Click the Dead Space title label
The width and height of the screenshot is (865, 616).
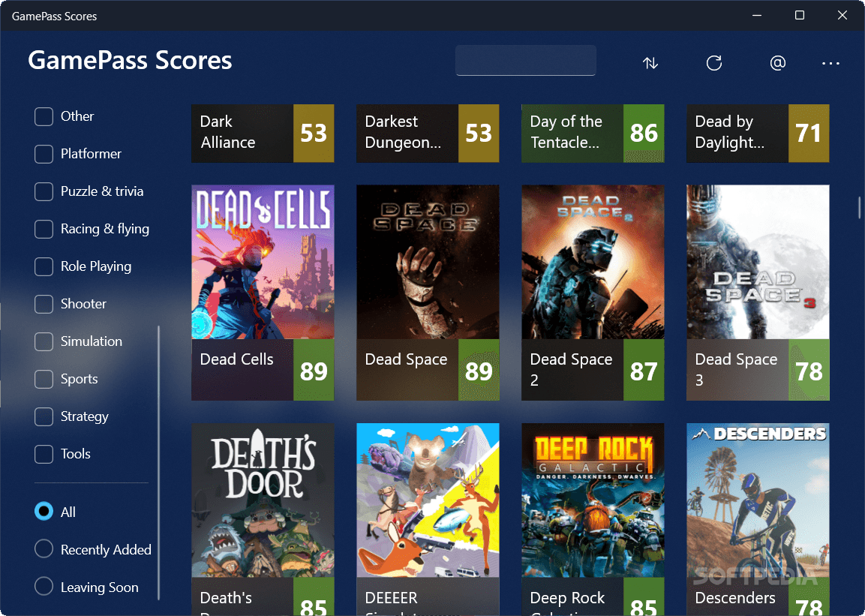pyautogui.click(x=406, y=359)
